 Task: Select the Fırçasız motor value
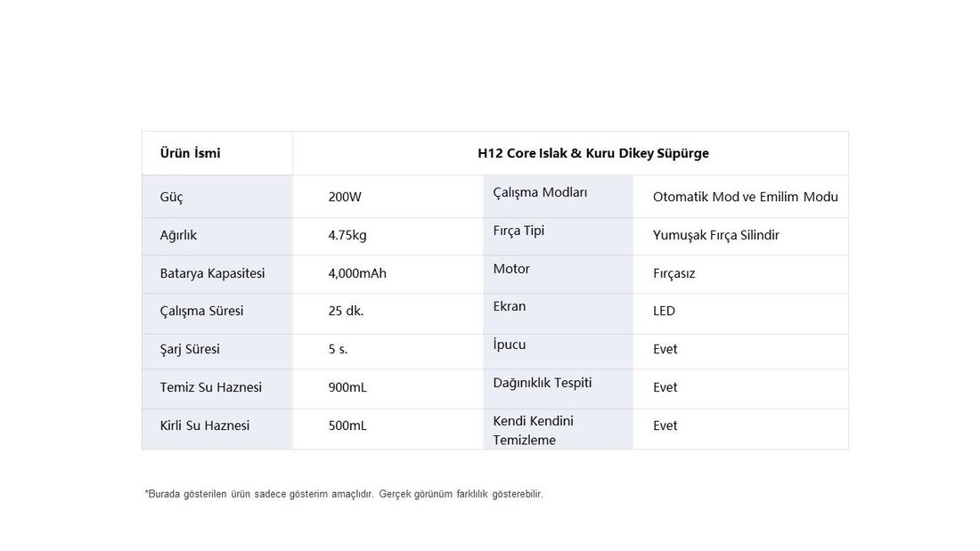pyautogui.click(x=674, y=273)
